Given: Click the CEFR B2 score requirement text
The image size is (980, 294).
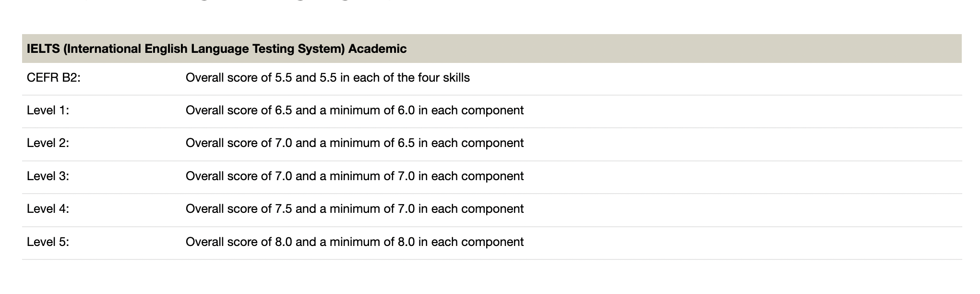Looking at the screenshot, I should tap(328, 78).
